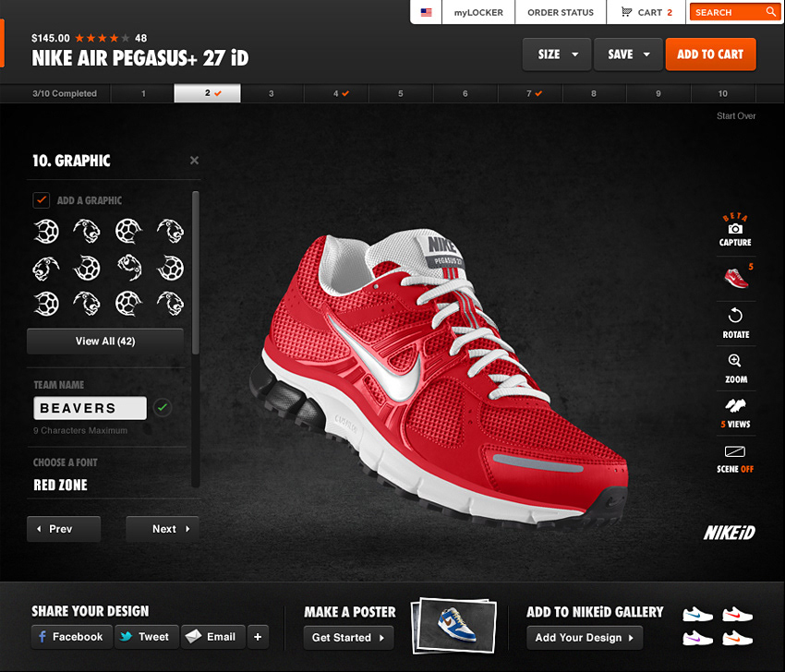Rotate the shoe view

(735, 323)
